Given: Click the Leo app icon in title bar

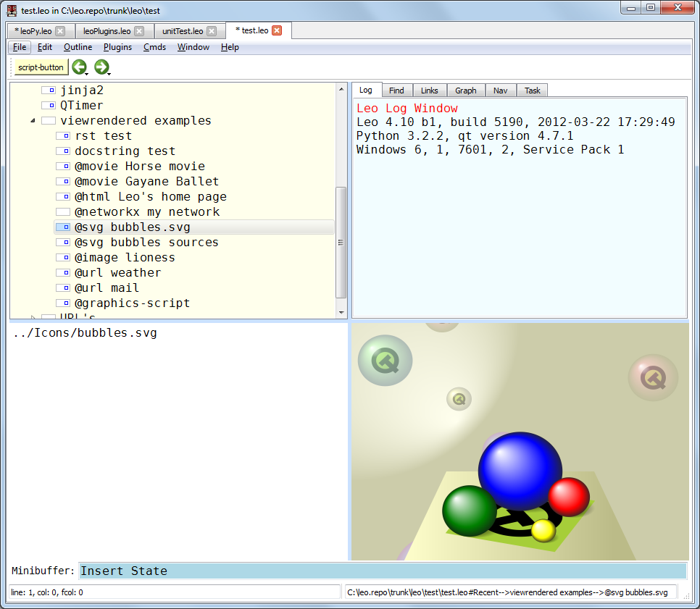Looking at the screenshot, I should pos(12,10).
